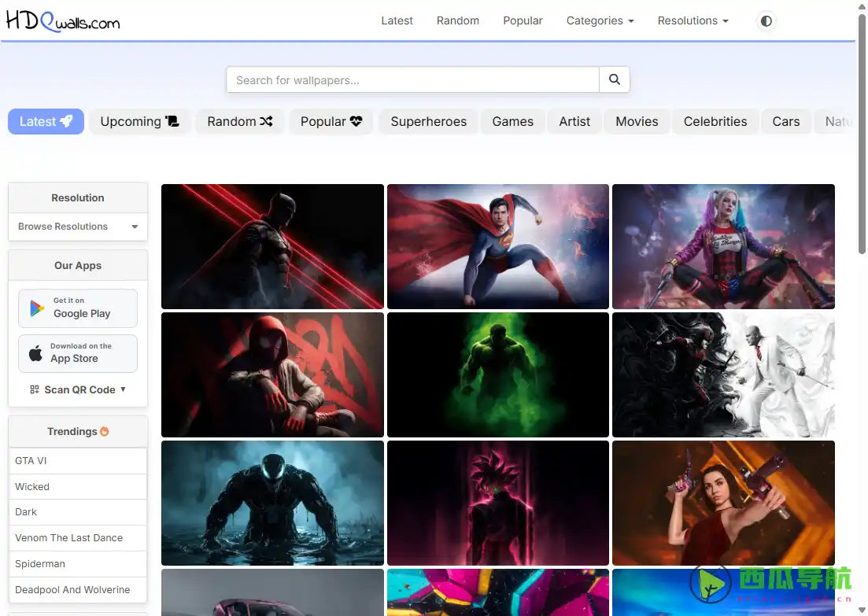Viewport: 868px width, 616px height.
Task: Open the Artist category pill
Action: click(x=574, y=121)
